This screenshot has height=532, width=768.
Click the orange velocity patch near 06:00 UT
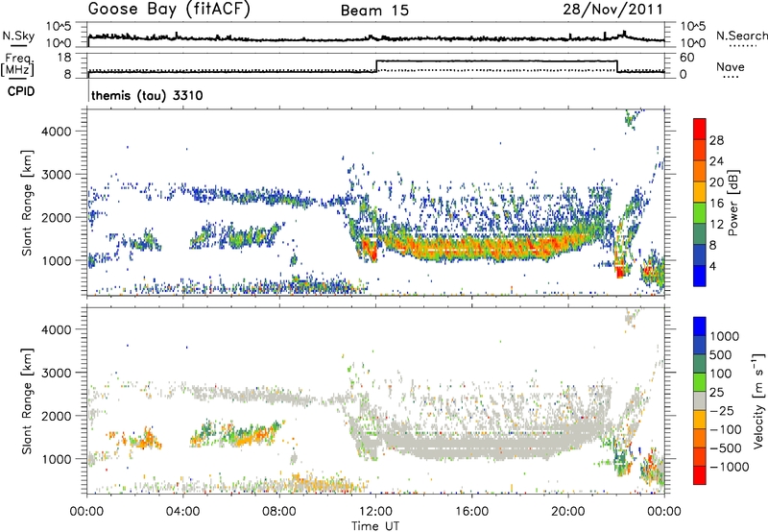coord(252,436)
